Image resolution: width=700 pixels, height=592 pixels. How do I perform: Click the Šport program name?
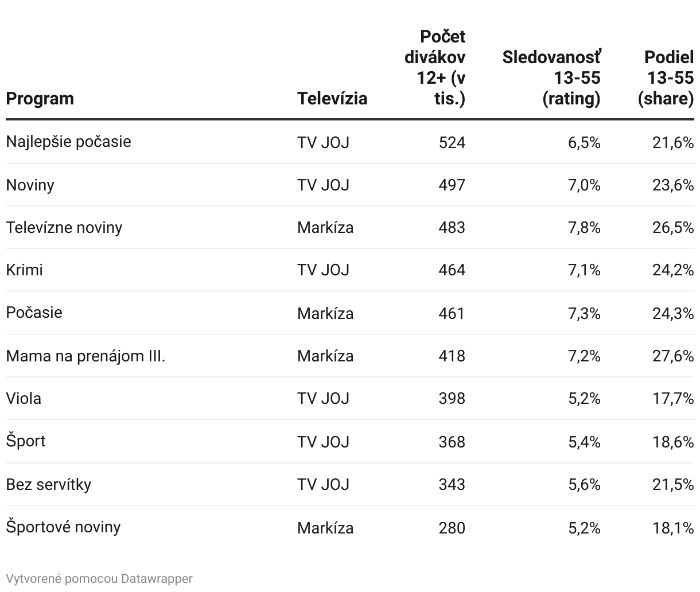[25, 441]
